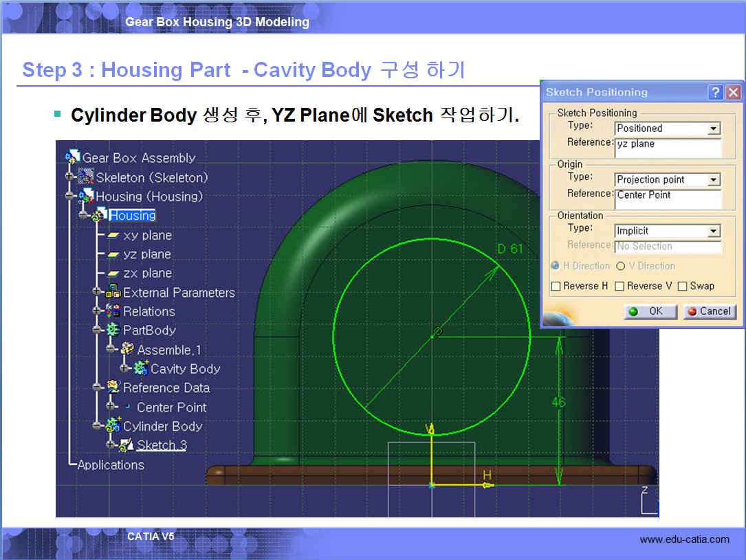
Task: Select the Center Point tree item
Action: coord(171,407)
